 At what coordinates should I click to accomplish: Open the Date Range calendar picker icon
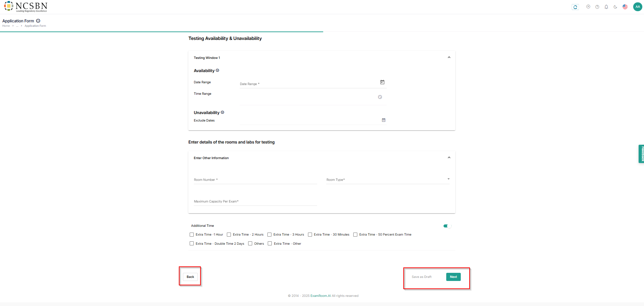click(382, 82)
